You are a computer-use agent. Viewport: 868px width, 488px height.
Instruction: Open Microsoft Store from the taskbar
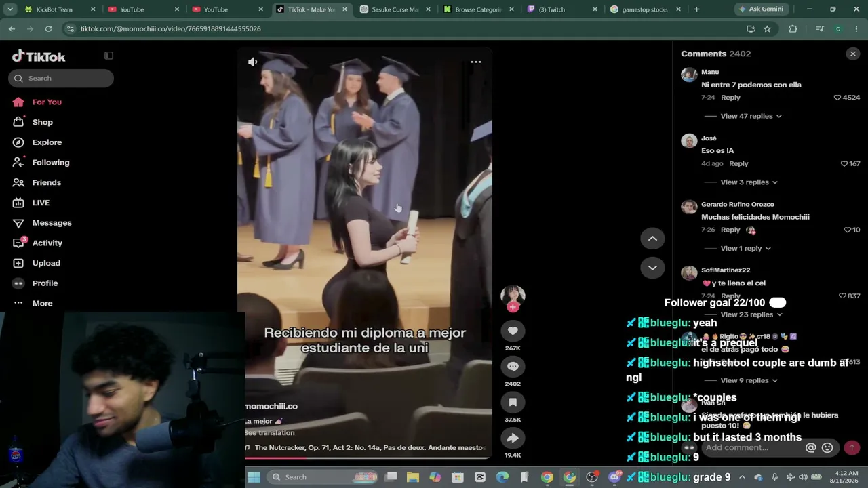click(458, 477)
